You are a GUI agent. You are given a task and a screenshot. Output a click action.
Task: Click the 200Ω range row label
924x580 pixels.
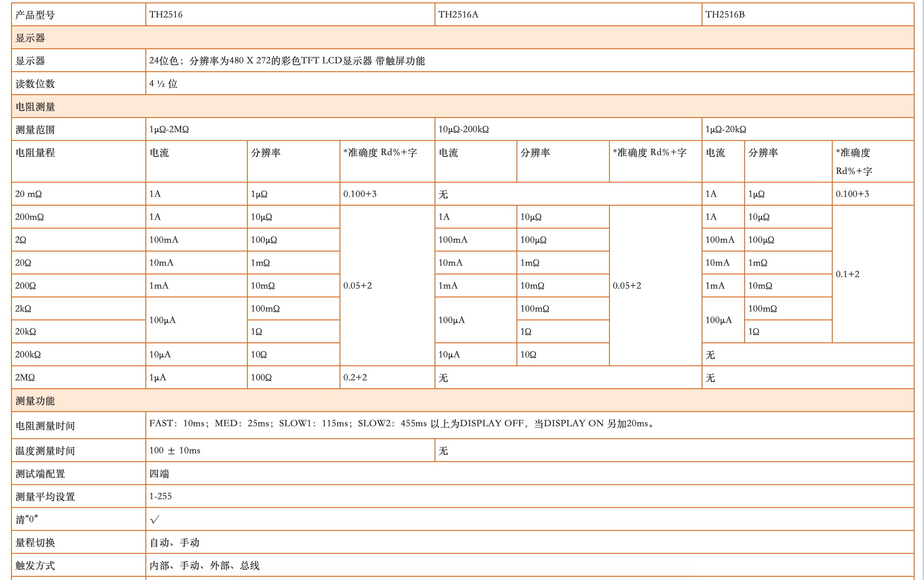(79, 285)
